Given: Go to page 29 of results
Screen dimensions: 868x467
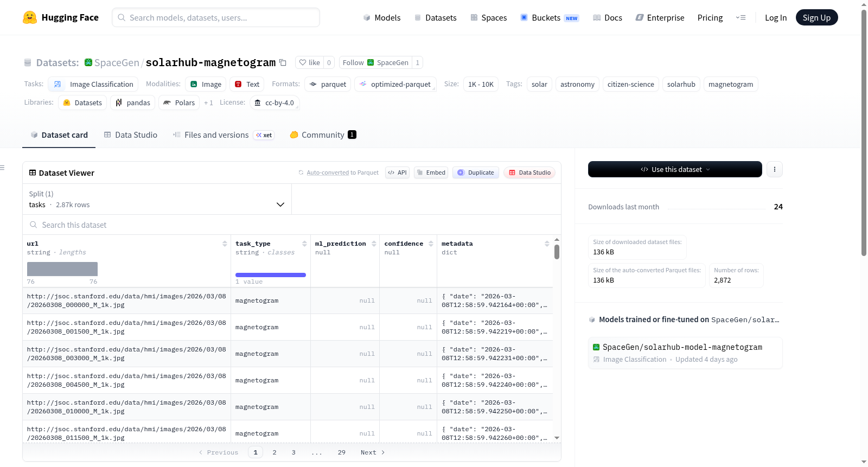Looking at the screenshot, I should pyautogui.click(x=341, y=452).
